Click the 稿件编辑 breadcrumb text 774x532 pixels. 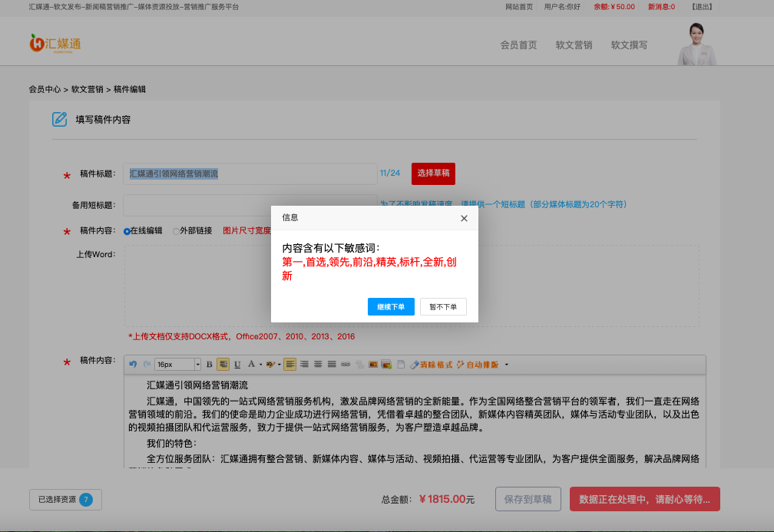[129, 89]
